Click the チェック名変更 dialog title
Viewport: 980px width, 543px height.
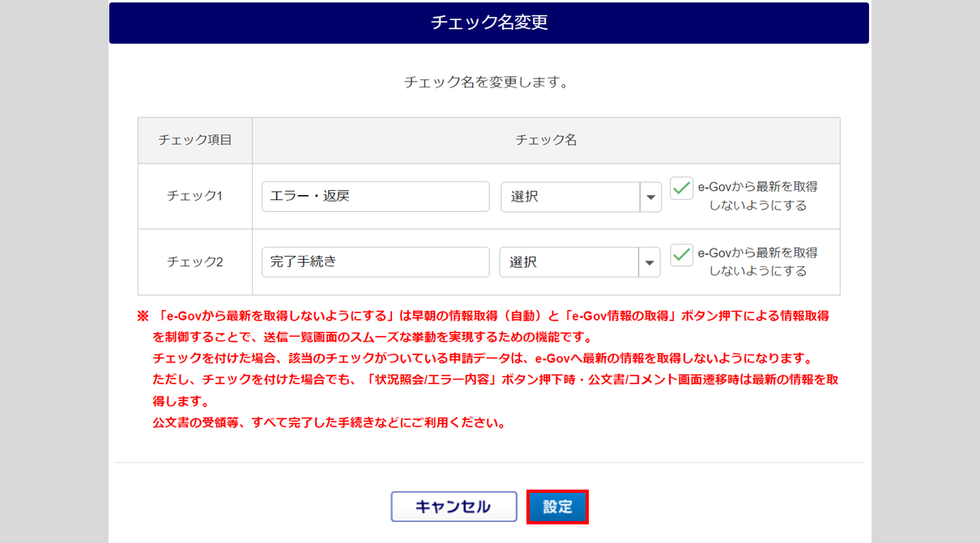click(489, 23)
